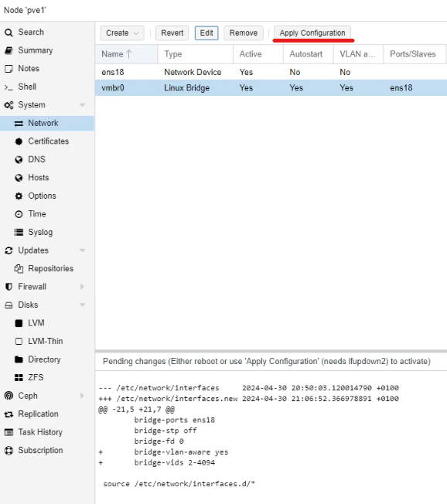This screenshot has width=447, height=504.
Task: Click the Active column header
Action: [x=258, y=54]
